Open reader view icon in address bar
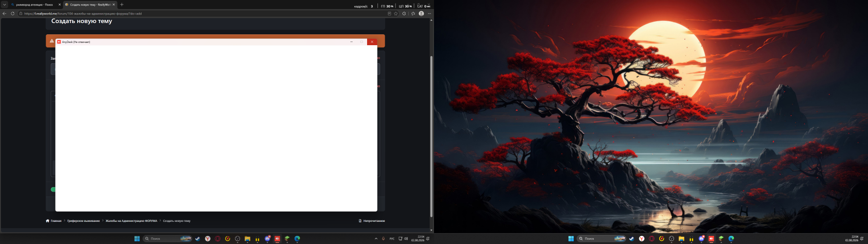This screenshot has height=244, width=868. click(389, 14)
